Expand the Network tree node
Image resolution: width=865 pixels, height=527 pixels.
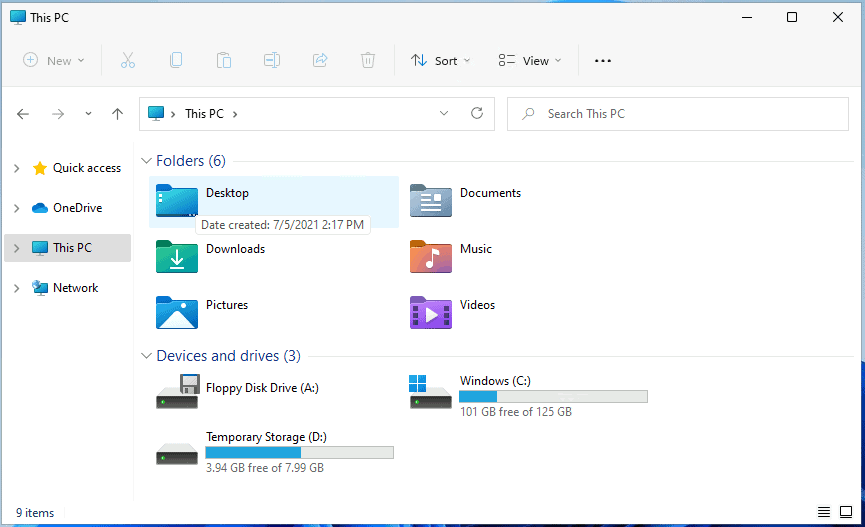pyautogui.click(x=17, y=288)
